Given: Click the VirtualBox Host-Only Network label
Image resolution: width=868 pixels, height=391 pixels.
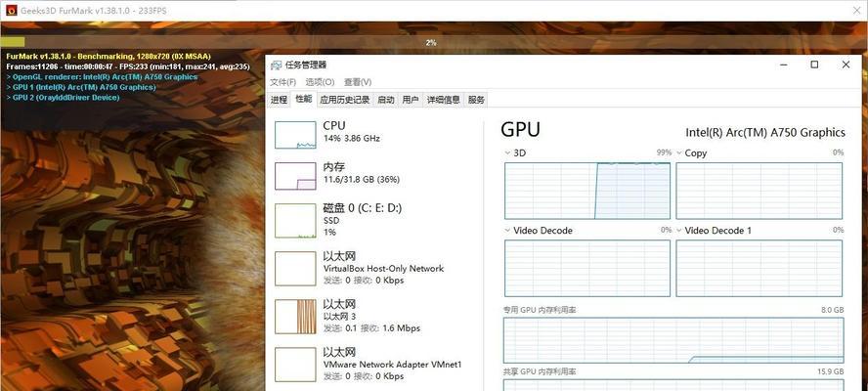Looking at the screenshot, I should point(383,268).
